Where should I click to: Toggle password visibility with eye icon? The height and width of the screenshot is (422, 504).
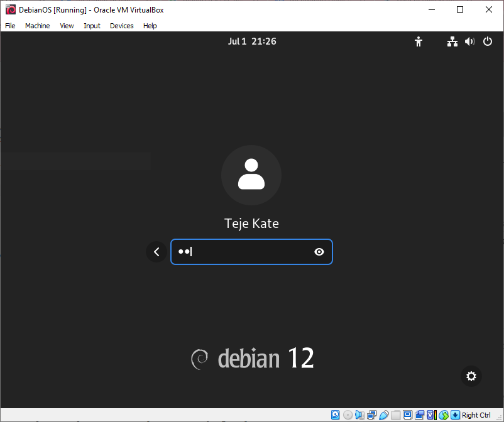coord(319,252)
